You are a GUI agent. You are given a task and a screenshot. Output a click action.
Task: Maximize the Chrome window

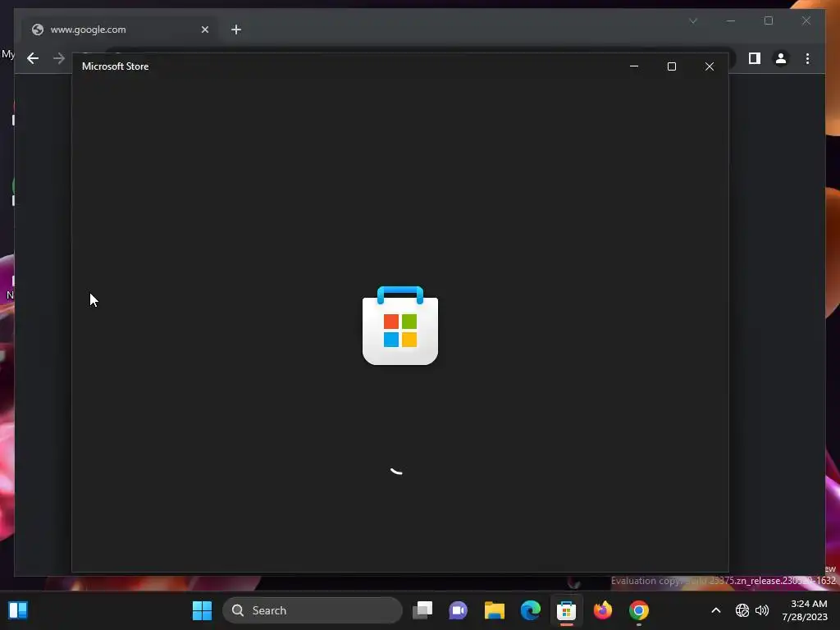coord(768,21)
